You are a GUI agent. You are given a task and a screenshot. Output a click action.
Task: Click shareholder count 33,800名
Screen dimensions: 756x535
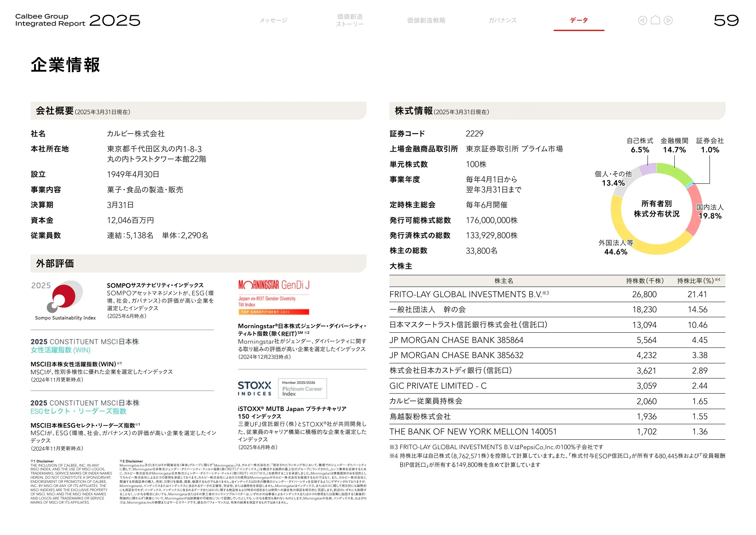482,251
